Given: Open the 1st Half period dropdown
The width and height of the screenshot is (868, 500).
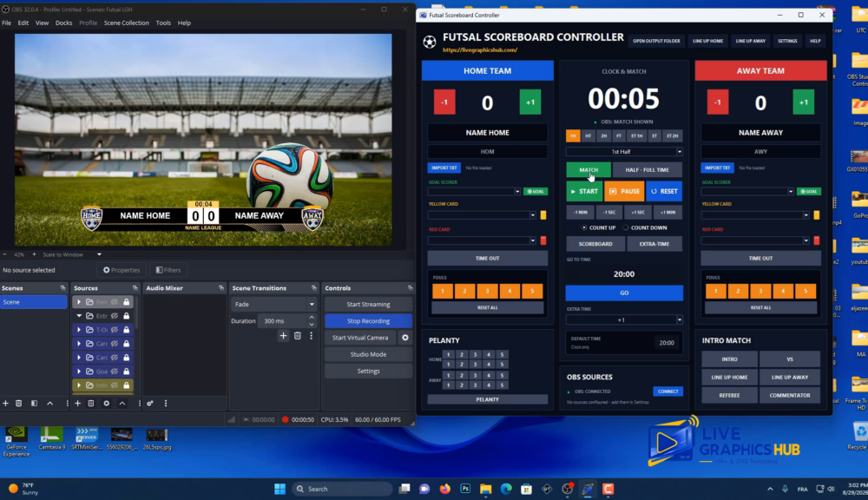Looking at the screenshot, I should click(624, 152).
